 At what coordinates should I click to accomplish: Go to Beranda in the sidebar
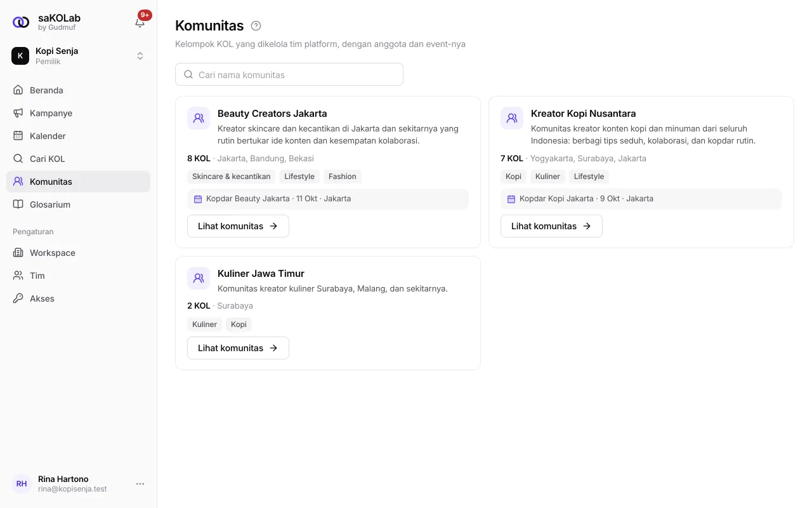point(78,90)
